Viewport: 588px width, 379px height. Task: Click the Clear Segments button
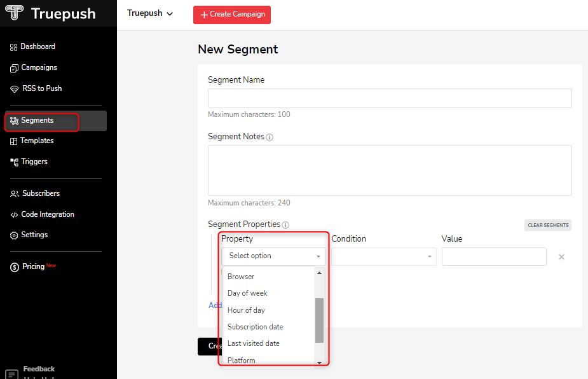coord(548,225)
